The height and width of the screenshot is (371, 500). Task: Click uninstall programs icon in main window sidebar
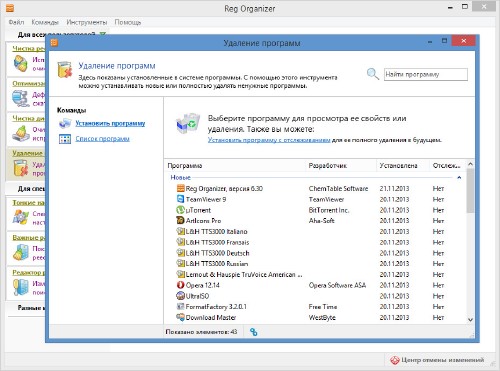coord(21,168)
